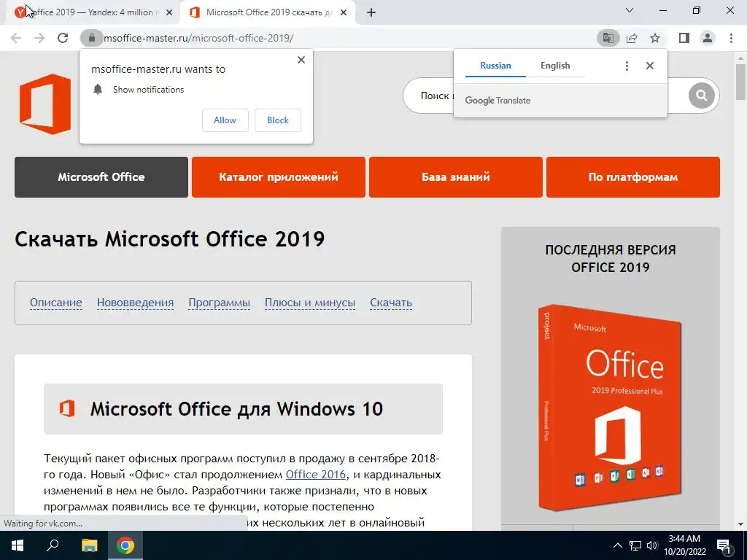Click the scrollbar down arrow
747x560 pixels.
(740, 524)
